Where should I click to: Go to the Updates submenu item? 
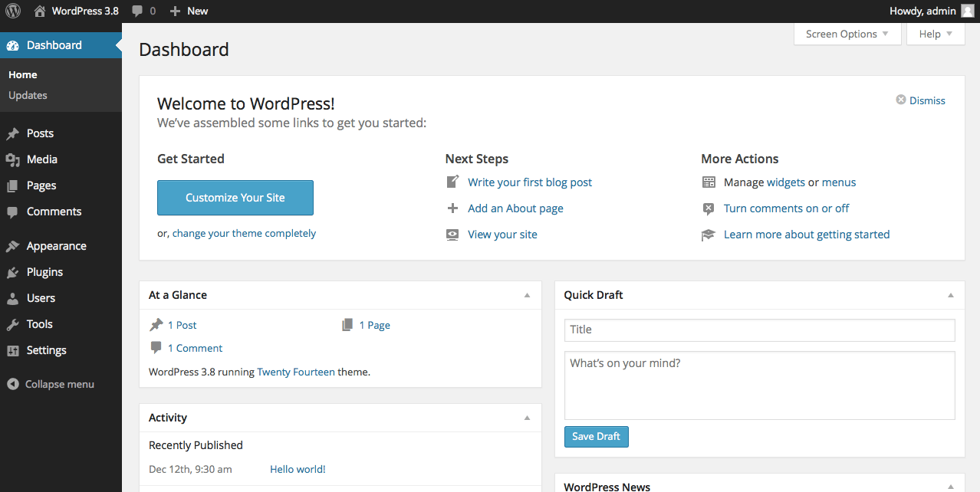(28, 95)
